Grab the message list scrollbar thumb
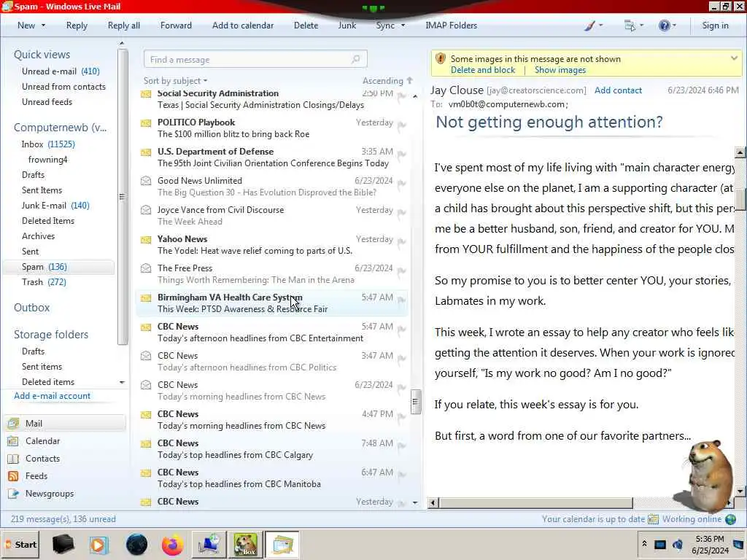 pyautogui.click(x=415, y=402)
